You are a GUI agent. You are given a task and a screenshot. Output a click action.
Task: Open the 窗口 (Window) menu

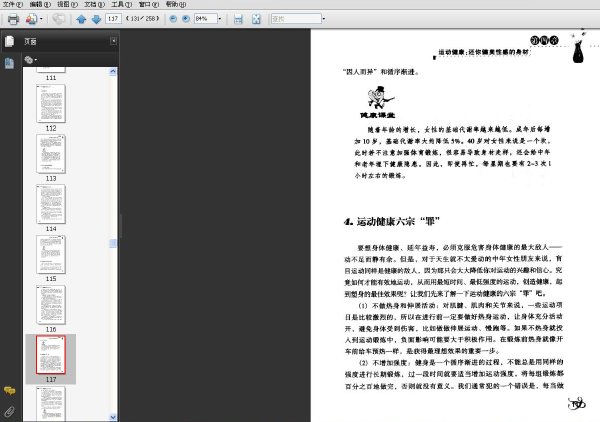coord(148,5)
